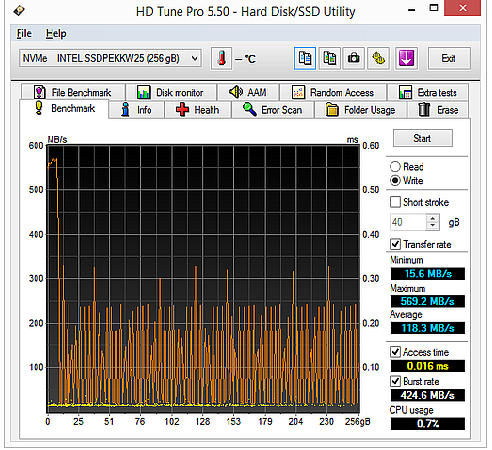Click the Exit button

[449, 59]
